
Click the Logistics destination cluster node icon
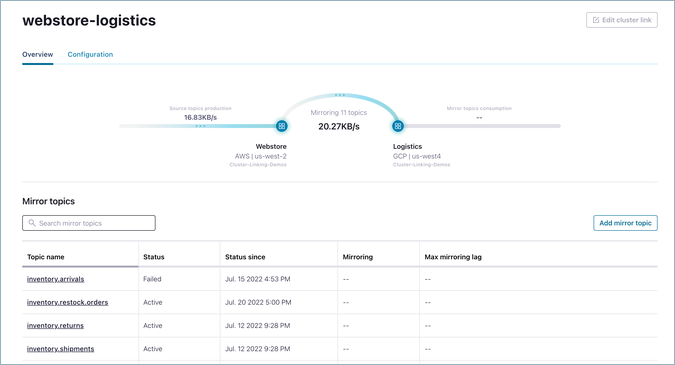click(x=398, y=126)
